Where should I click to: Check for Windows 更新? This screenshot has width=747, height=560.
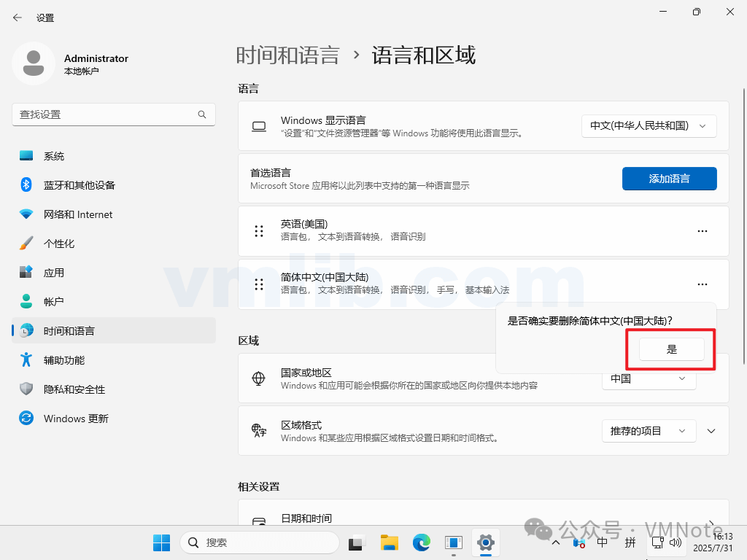point(76,418)
